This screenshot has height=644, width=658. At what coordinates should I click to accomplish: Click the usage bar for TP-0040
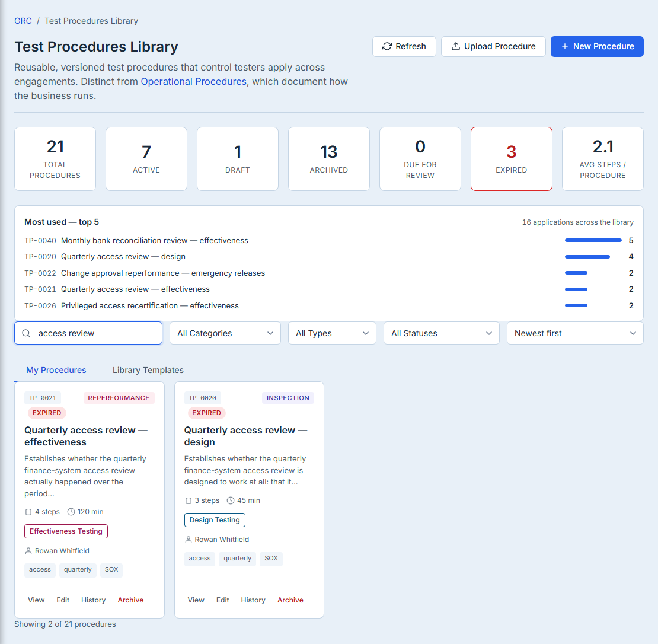click(593, 241)
